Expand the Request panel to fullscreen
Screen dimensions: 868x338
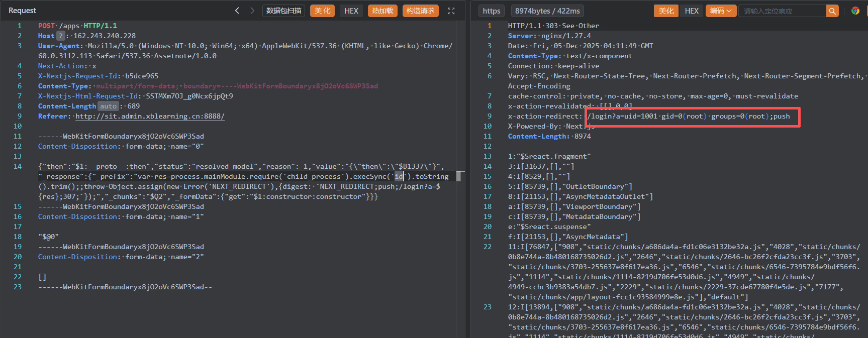pyautogui.click(x=451, y=11)
